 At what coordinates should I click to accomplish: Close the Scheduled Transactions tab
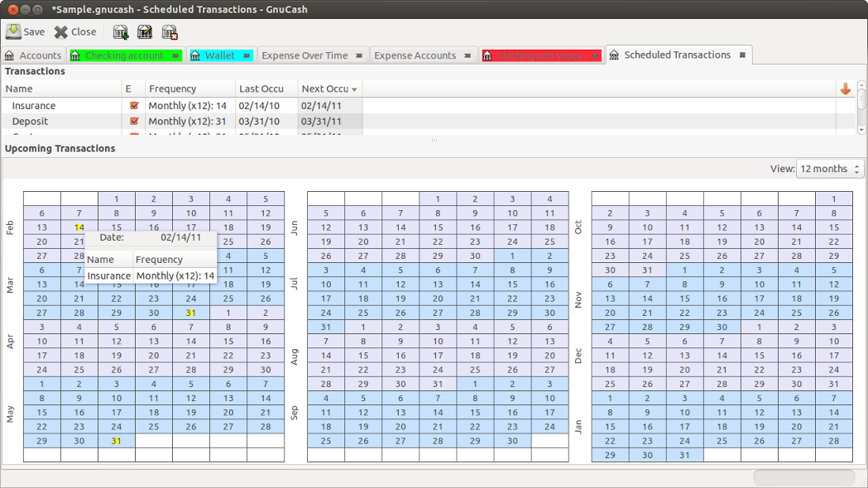[x=743, y=55]
